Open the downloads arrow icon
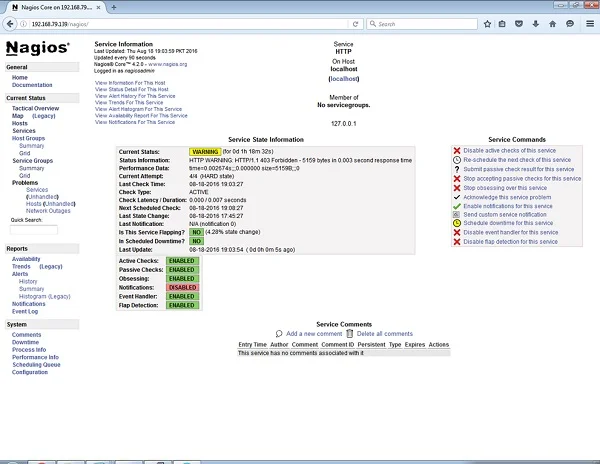This screenshot has height=464, width=600. click(x=535, y=24)
